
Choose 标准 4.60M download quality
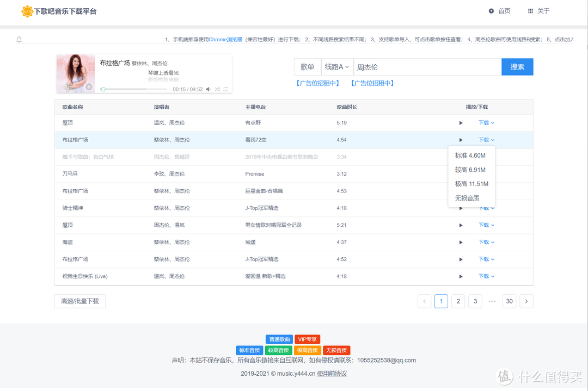pos(471,156)
